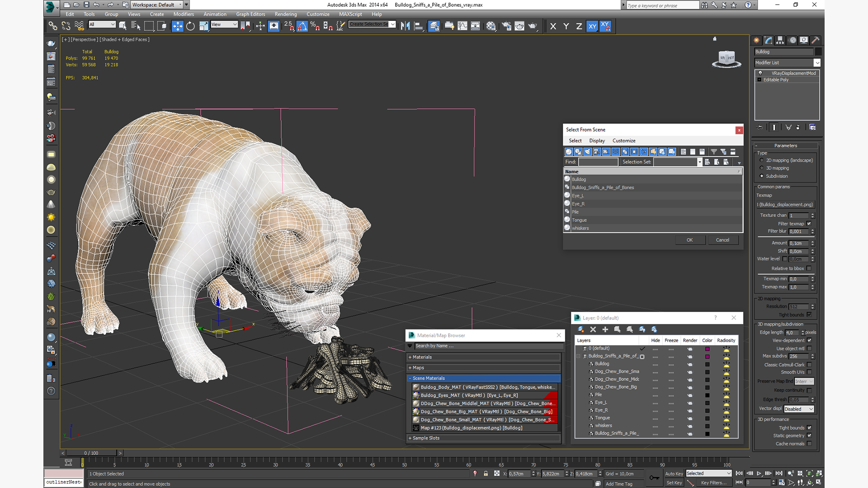The image size is (868, 488).
Task: Open the Layer Manager from main toolbar
Action: pos(434,26)
